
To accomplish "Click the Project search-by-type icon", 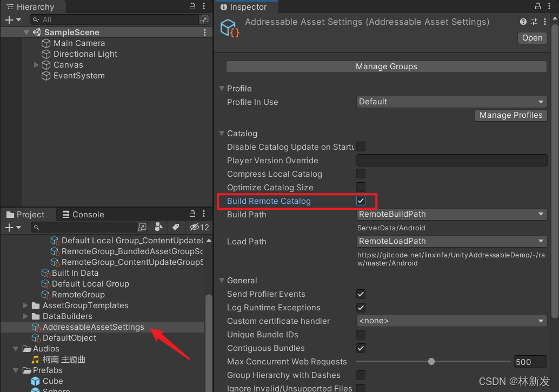I will (159, 227).
